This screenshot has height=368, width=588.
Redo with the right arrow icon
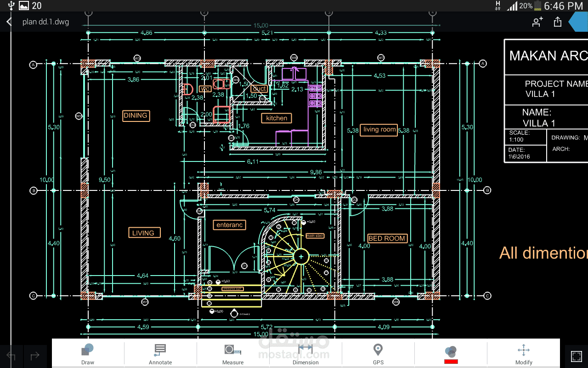[34, 356]
